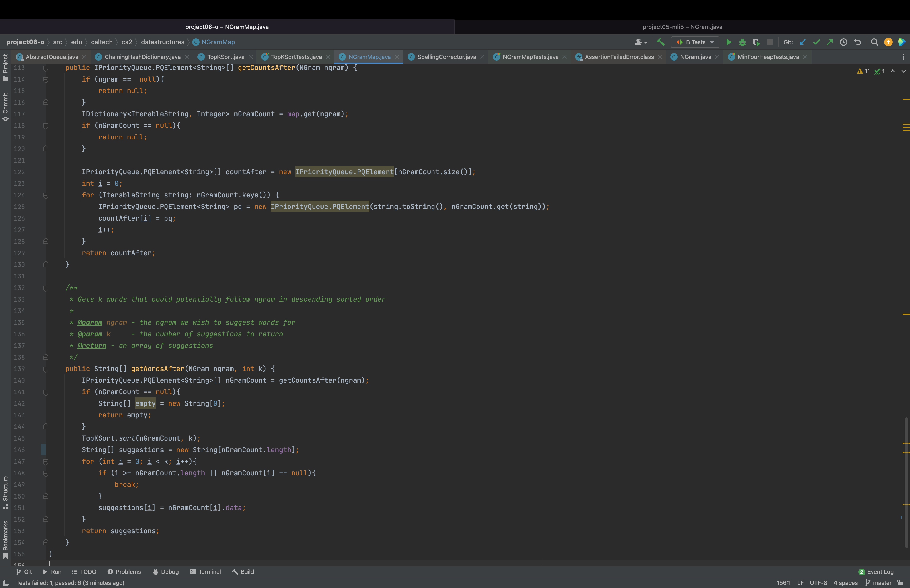910x588 pixels.
Task: Open Git history clock icon
Action: coord(844,42)
